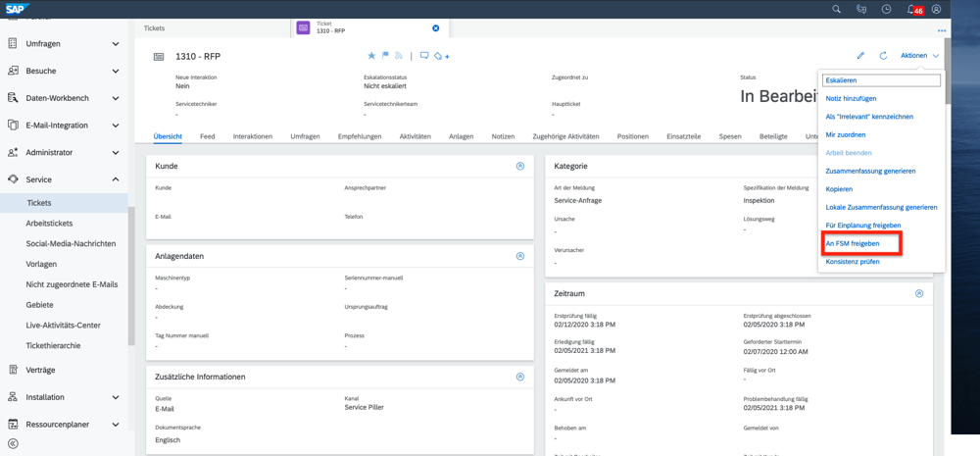The height and width of the screenshot is (456, 980).
Task: Expand the Umfragen sidebar section
Action: coord(115,44)
